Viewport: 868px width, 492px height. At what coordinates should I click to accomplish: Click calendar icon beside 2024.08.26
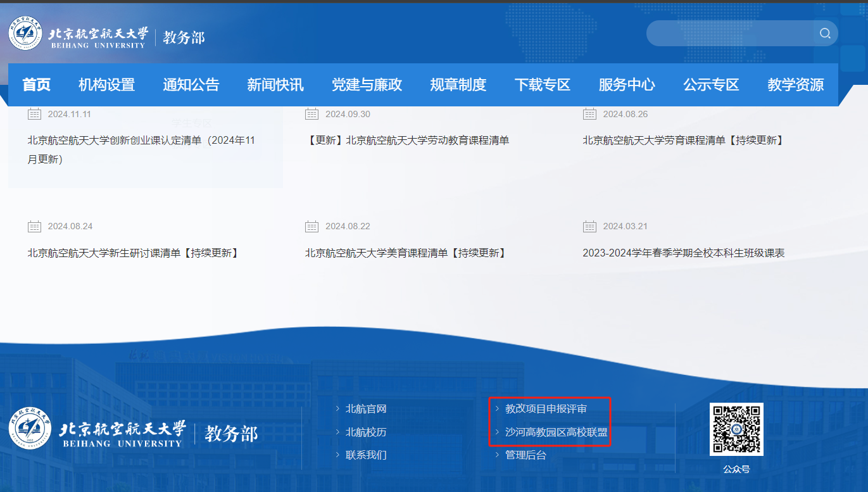(x=589, y=114)
